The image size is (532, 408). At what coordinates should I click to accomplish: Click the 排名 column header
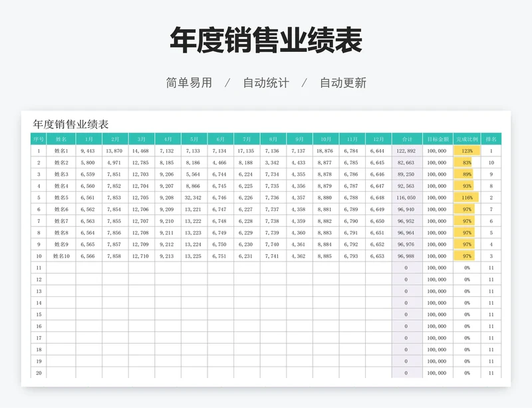[x=491, y=139]
